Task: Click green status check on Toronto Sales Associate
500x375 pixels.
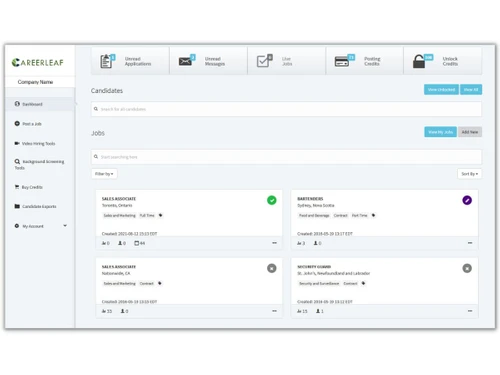Action: tap(272, 200)
